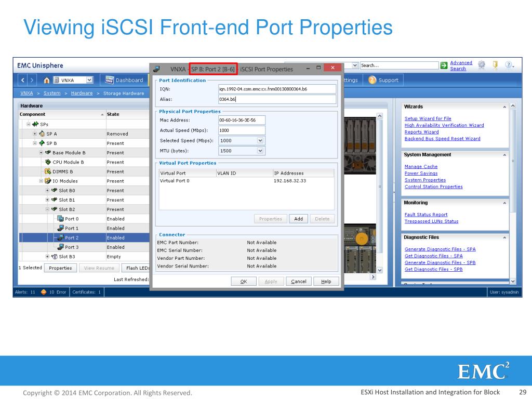
Task: Open the Fault Status Report link
Action: point(426,215)
